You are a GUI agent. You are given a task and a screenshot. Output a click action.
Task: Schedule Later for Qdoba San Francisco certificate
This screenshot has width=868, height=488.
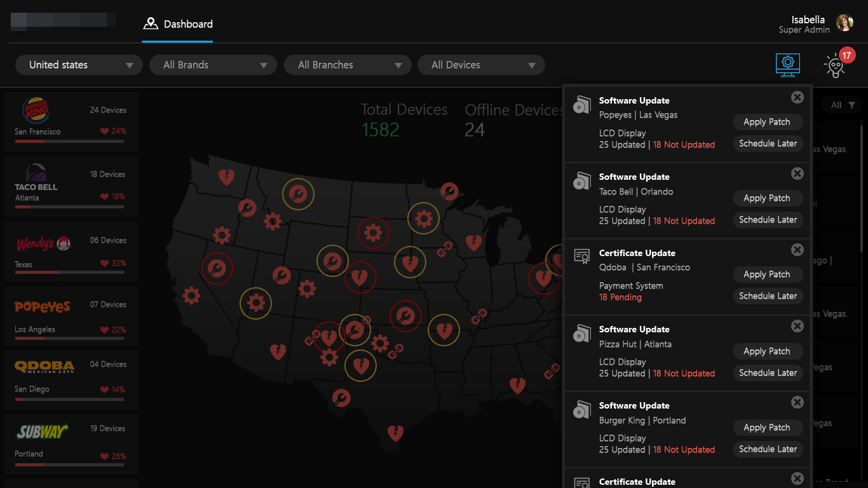click(x=768, y=296)
